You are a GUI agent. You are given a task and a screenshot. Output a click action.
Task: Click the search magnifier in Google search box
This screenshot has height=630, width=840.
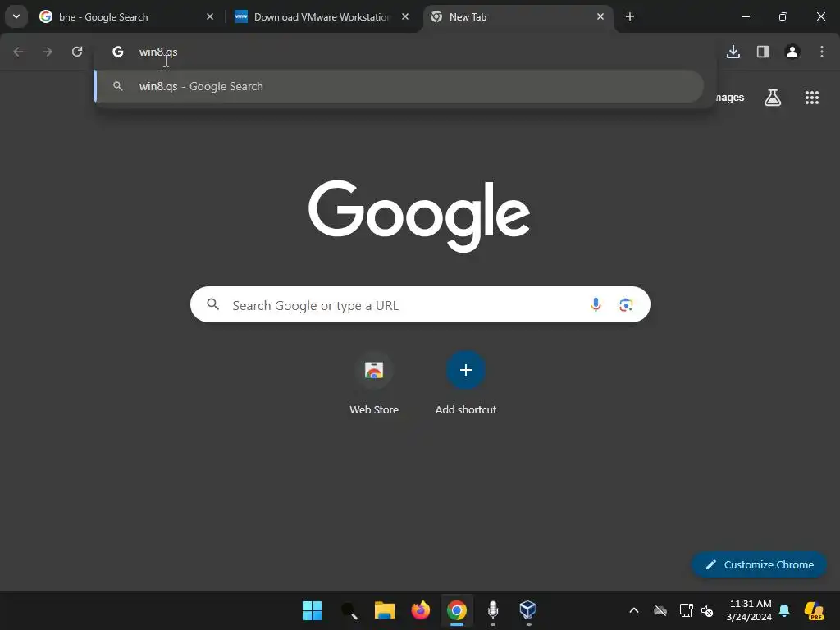point(213,304)
